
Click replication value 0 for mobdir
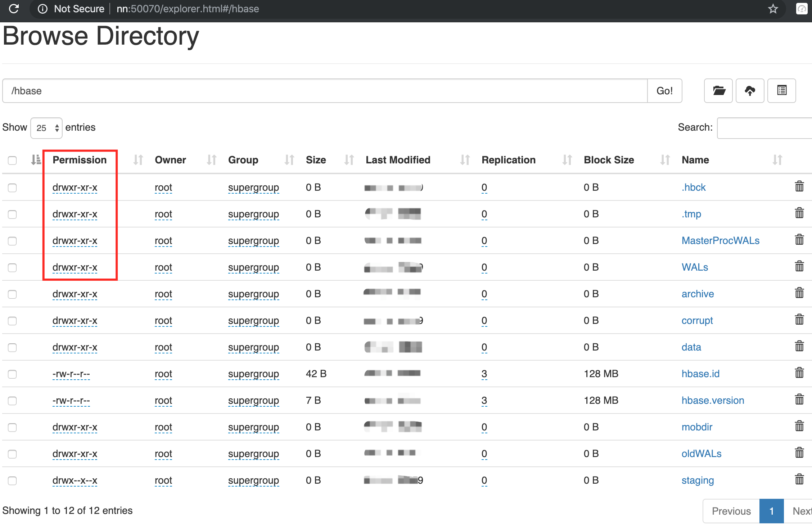pos(484,427)
